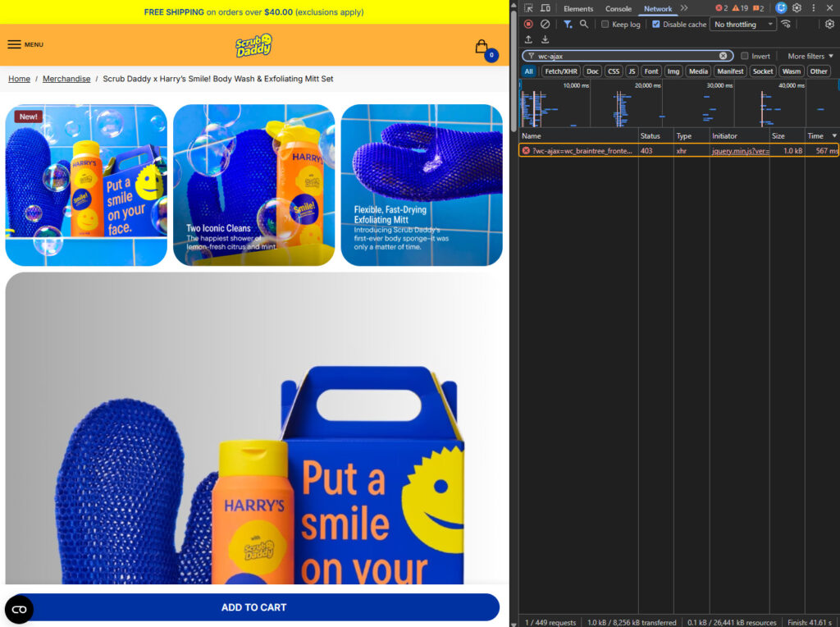Uncheck Disable cache
The image size is (840, 627).
pos(655,24)
